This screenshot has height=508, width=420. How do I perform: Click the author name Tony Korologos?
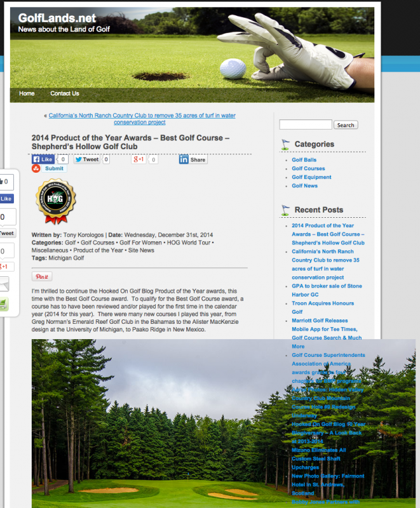pos(83,235)
